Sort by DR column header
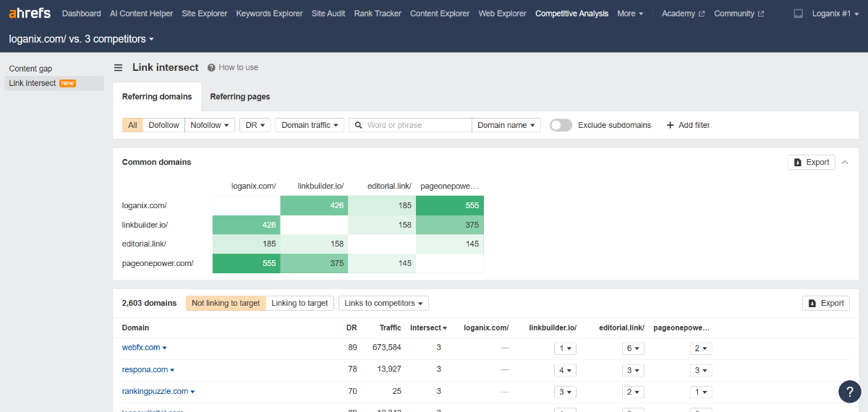 pyautogui.click(x=352, y=327)
